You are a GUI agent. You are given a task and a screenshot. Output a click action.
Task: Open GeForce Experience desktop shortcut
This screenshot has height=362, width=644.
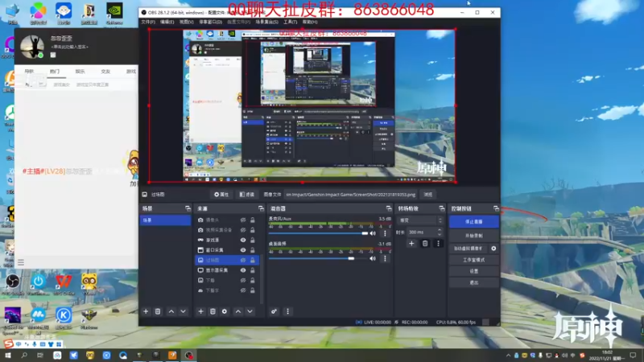114,14
